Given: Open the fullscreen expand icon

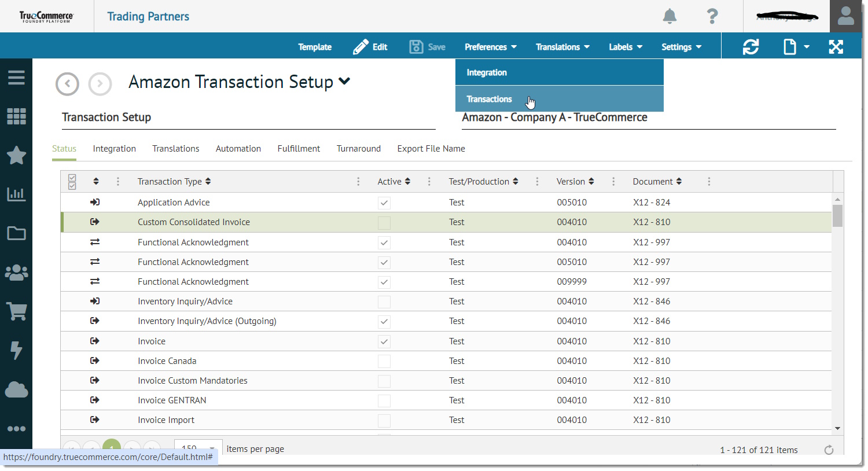Looking at the screenshot, I should tap(836, 47).
